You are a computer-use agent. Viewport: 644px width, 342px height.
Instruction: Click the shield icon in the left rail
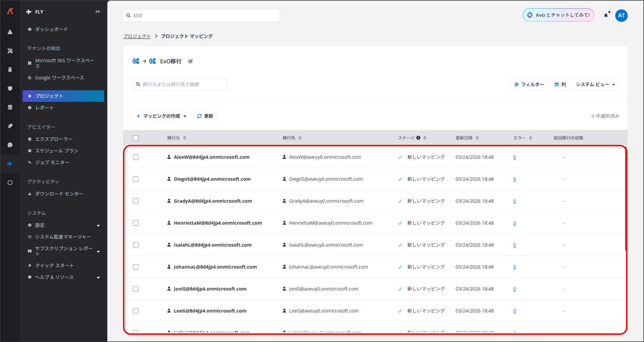(x=10, y=88)
